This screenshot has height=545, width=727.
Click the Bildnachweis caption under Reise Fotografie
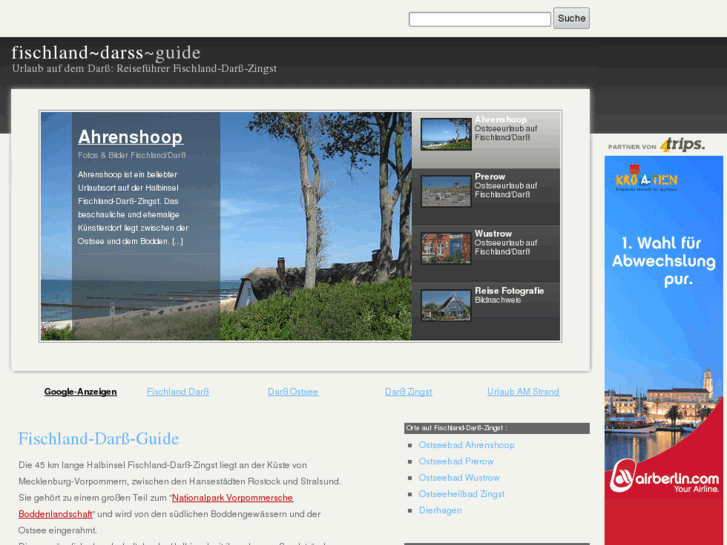497,300
